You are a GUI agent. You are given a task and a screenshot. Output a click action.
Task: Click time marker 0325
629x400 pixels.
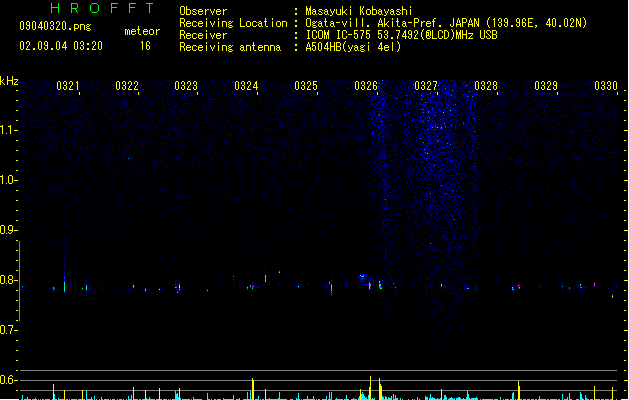click(x=306, y=86)
